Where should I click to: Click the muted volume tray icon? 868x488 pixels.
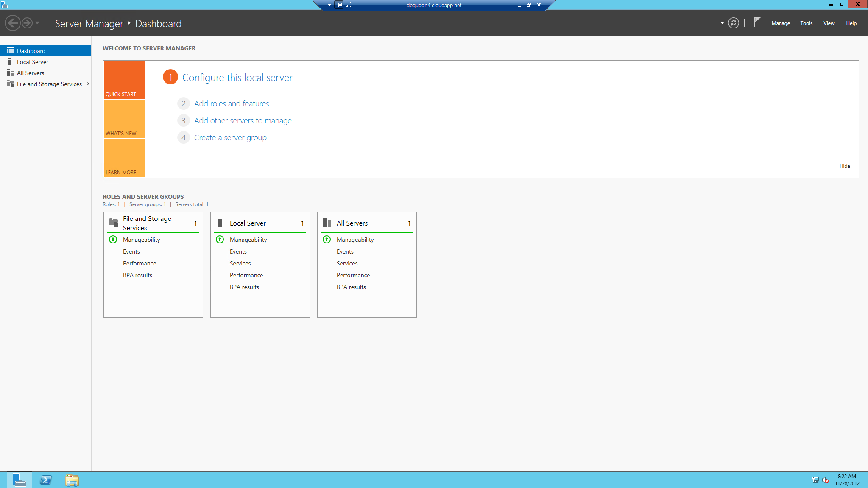pos(826,480)
